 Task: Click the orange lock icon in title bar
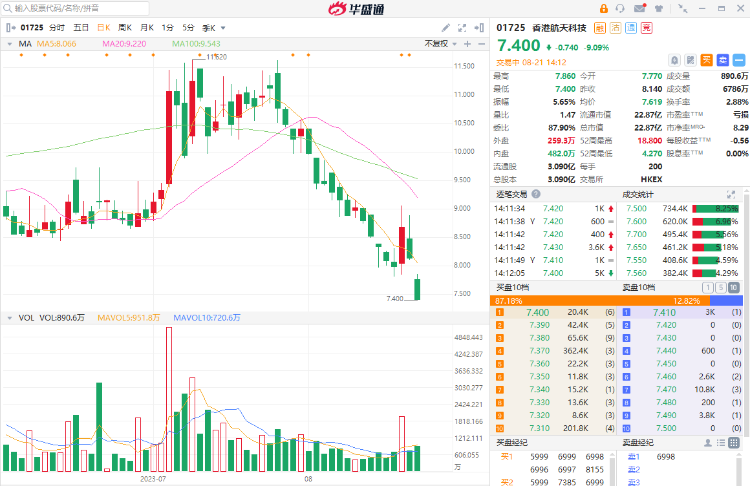pos(604,8)
